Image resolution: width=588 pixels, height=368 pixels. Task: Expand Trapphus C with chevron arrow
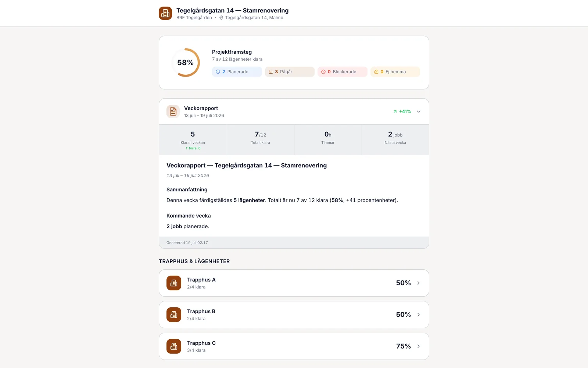pos(419,346)
